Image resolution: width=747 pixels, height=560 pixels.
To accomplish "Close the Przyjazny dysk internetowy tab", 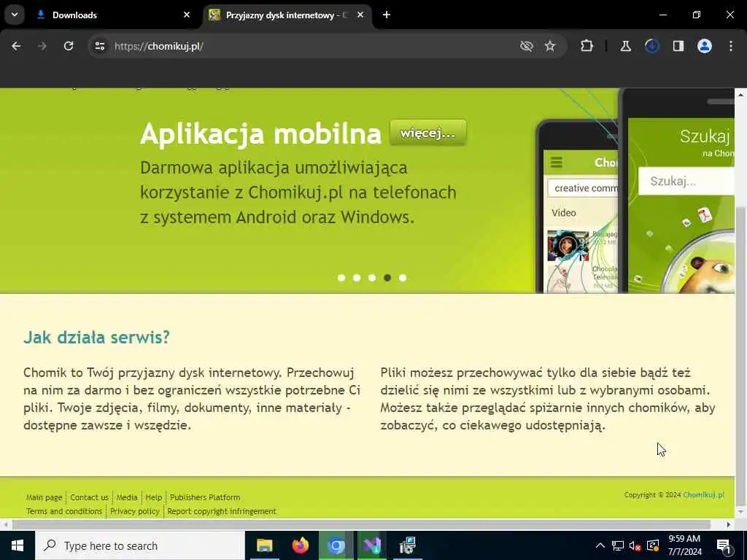I will tap(360, 15).
